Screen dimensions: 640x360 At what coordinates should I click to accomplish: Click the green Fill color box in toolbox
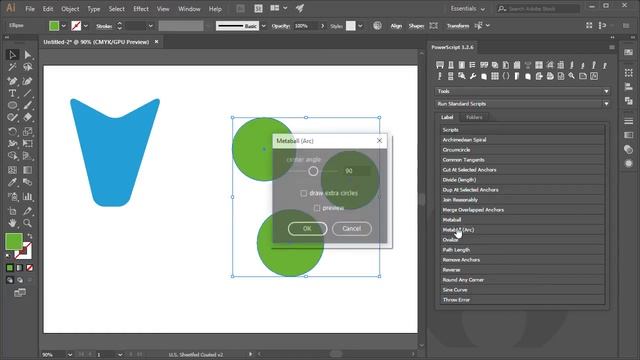13,241
